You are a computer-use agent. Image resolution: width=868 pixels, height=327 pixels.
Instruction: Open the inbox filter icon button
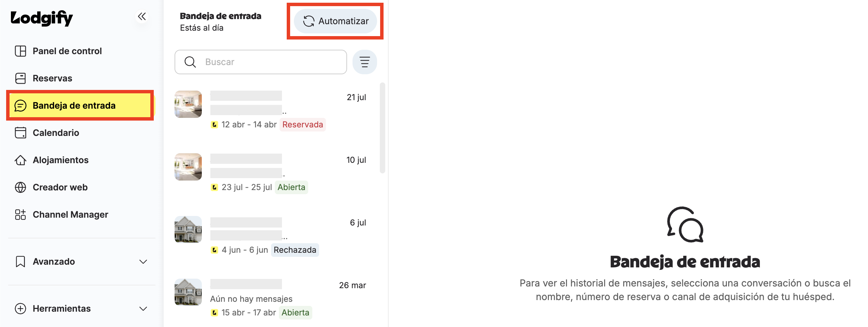pos(364,62)
